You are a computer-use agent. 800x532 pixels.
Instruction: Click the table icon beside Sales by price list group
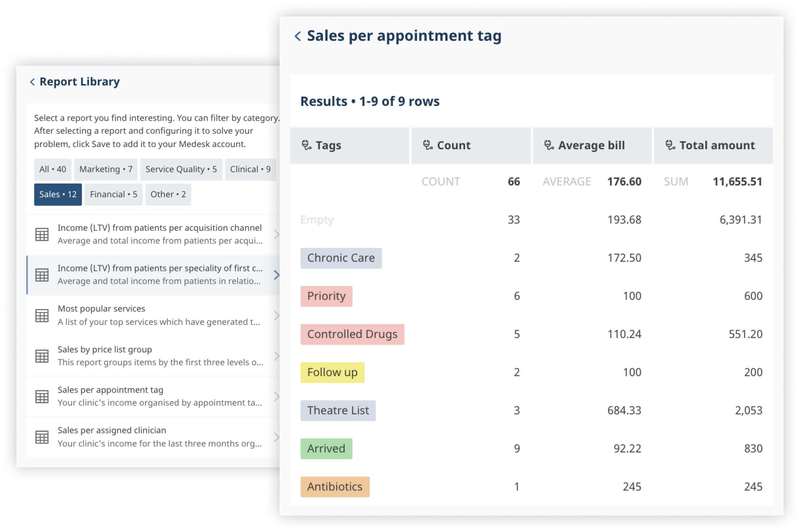click(42, 356)
